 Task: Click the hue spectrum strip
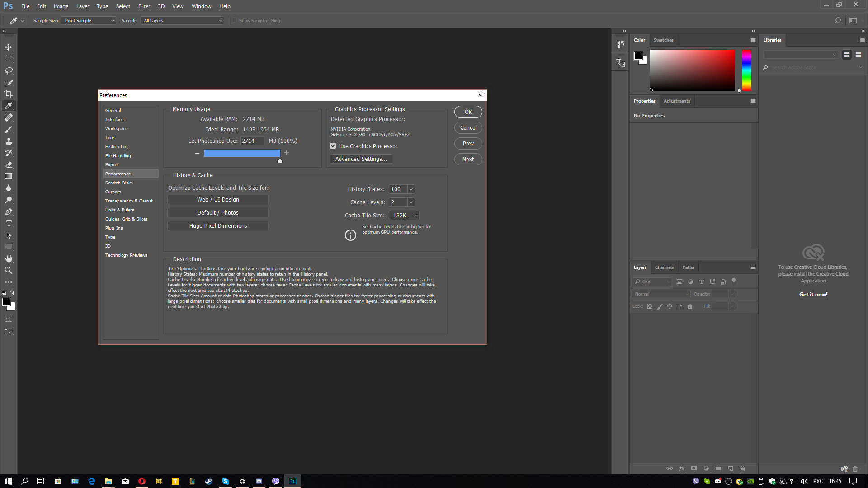pyautogui.click(x=746, y=70)
